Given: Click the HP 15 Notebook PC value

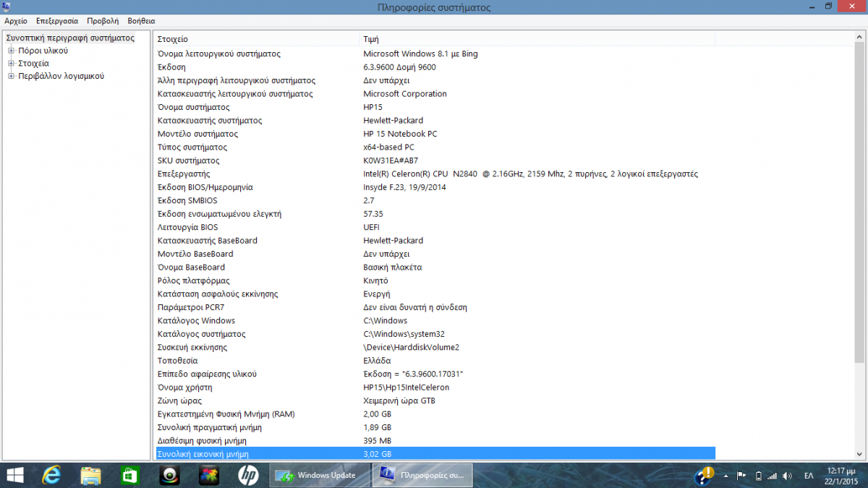Looking at the screenshot, I should tap(400, 134).
